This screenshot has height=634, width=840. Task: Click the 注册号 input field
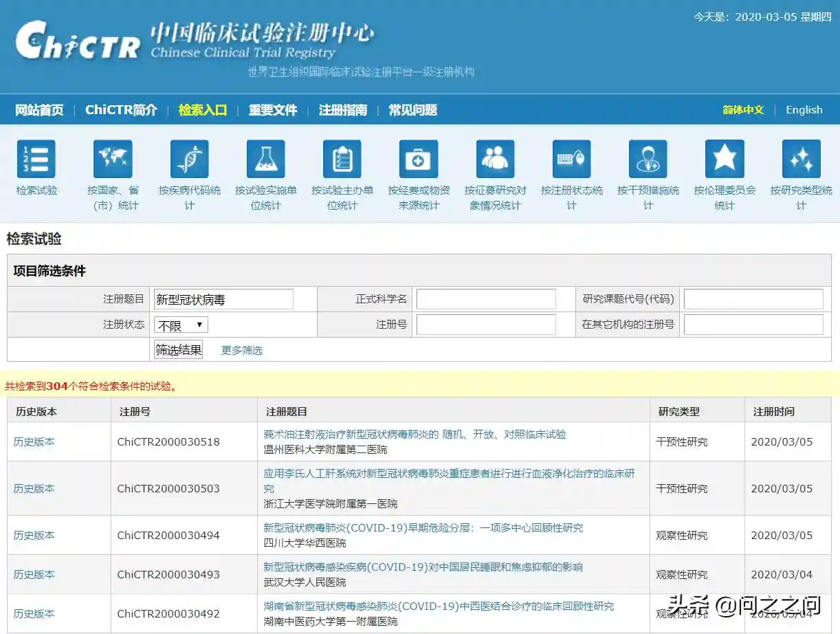[486, 325]
